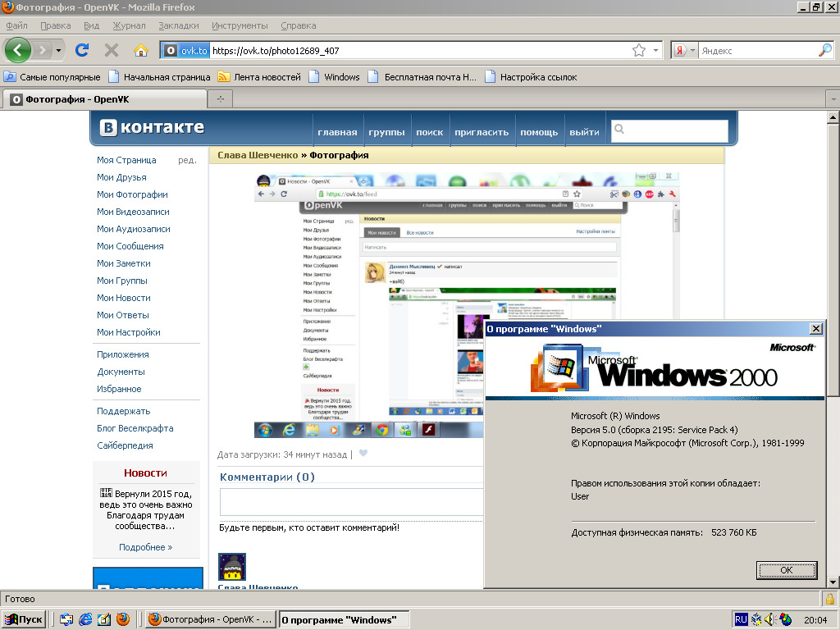Screen dimensions: 840x630
Task: Open Мои Заметки in sidebar
Action: pyautogui.click(x=124, y=263)
